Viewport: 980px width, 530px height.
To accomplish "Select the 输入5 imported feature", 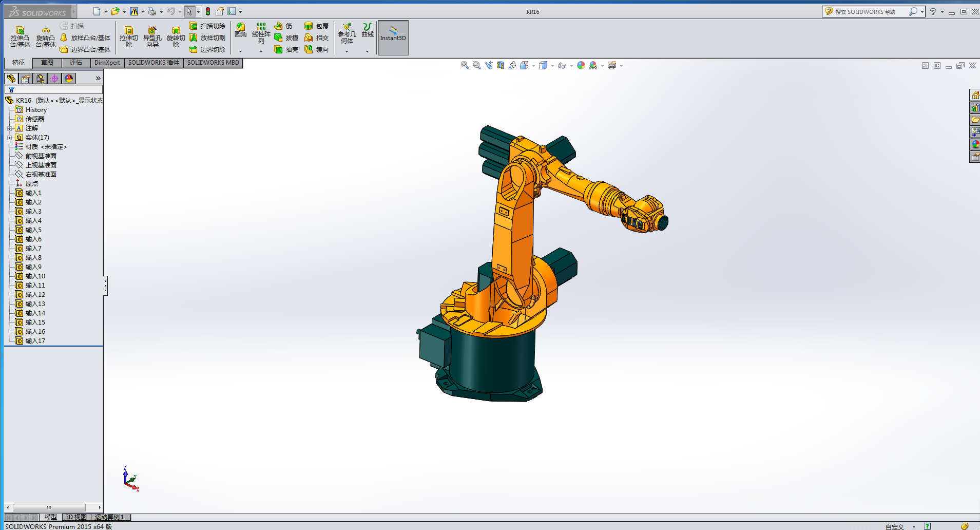I will point(33,230).
